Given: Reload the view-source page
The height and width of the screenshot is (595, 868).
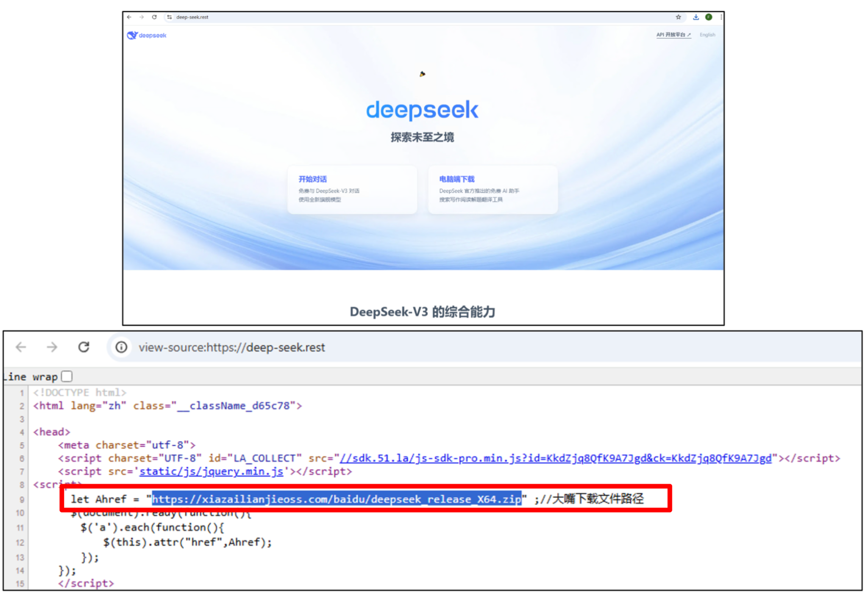Looking at the screenshot, I should 83,347.
